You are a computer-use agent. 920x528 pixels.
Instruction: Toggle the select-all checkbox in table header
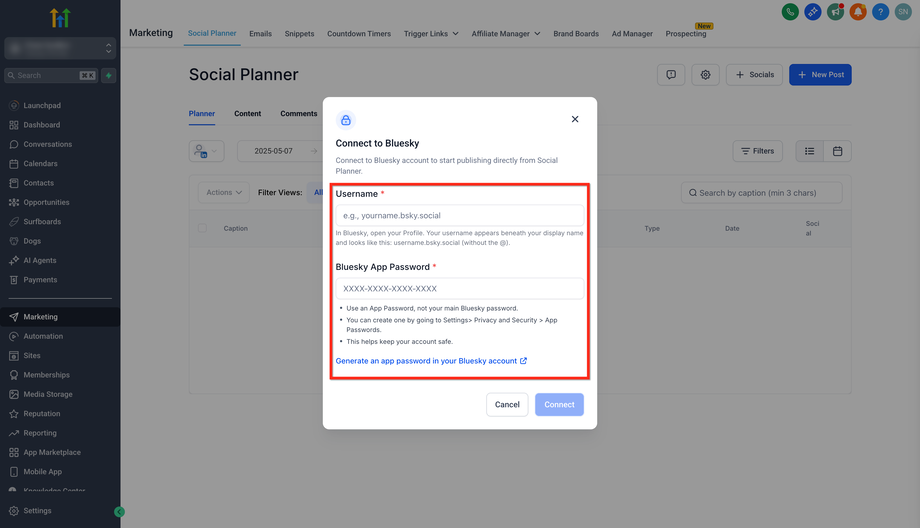202,228
